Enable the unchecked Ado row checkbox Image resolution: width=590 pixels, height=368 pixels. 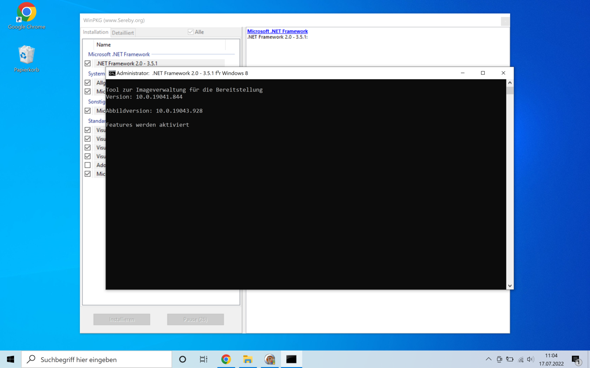click(88, 165)
